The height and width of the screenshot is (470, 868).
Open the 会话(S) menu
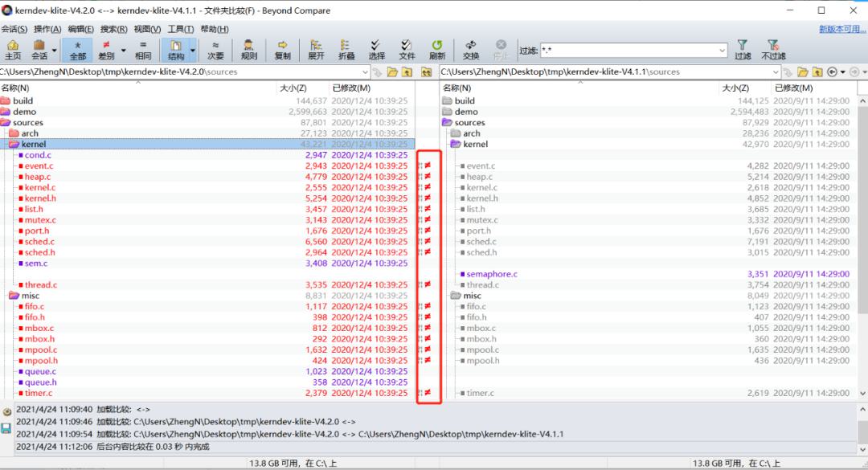pyautogui.click(x=14, y=29)
